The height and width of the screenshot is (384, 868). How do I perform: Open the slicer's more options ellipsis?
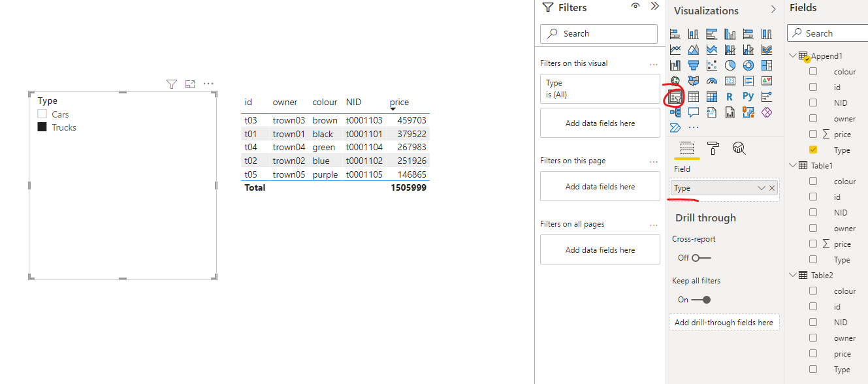208,84
